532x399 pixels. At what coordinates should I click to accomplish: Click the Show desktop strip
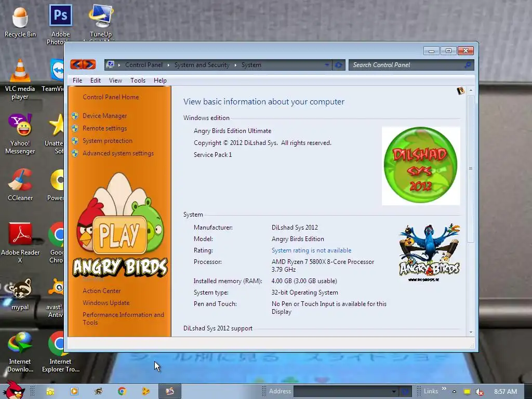(528, 391)
